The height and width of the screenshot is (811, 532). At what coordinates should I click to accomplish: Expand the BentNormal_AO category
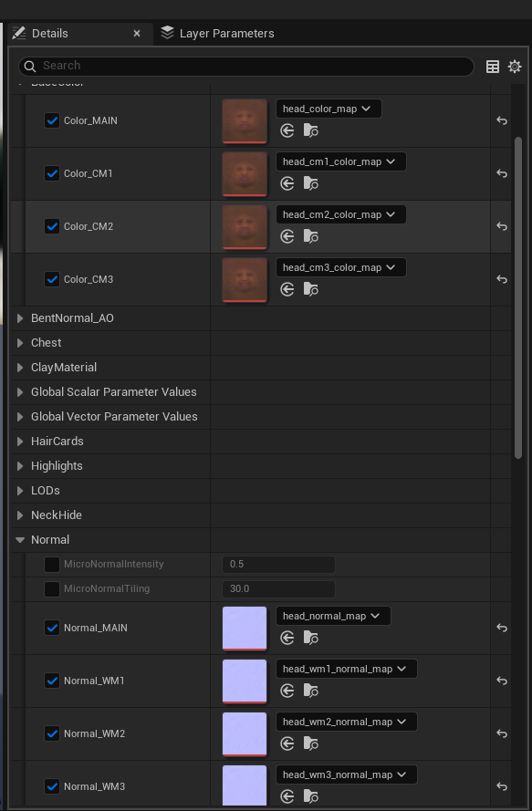coord(20,318)
